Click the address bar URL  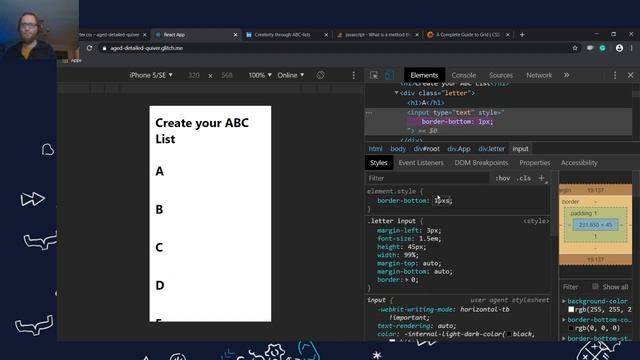tap(147, 48)
